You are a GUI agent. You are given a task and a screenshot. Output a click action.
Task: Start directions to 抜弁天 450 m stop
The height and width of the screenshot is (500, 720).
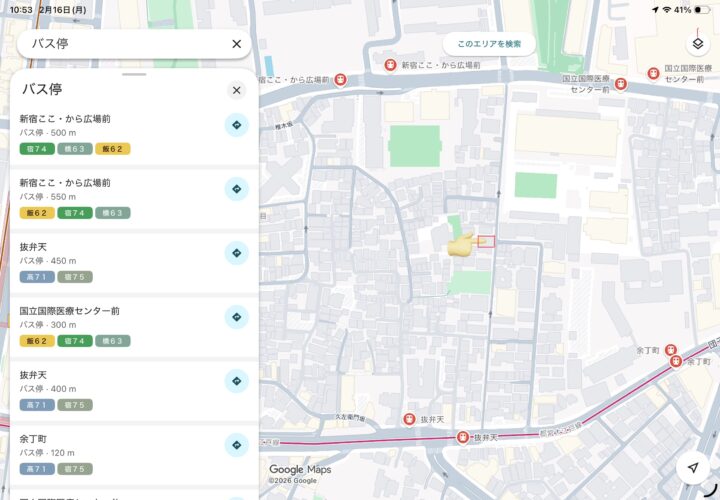coord(236,253)
